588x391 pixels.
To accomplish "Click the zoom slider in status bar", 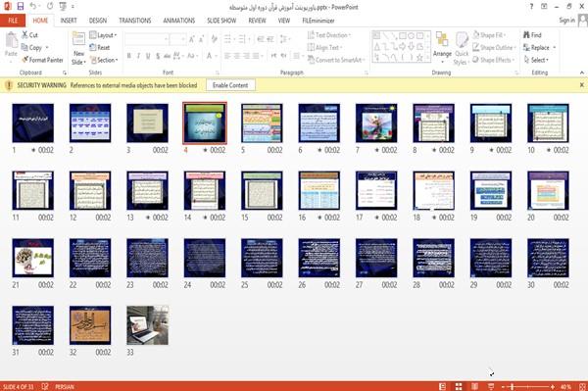I will pyautogui.click(x=527, y=386).
